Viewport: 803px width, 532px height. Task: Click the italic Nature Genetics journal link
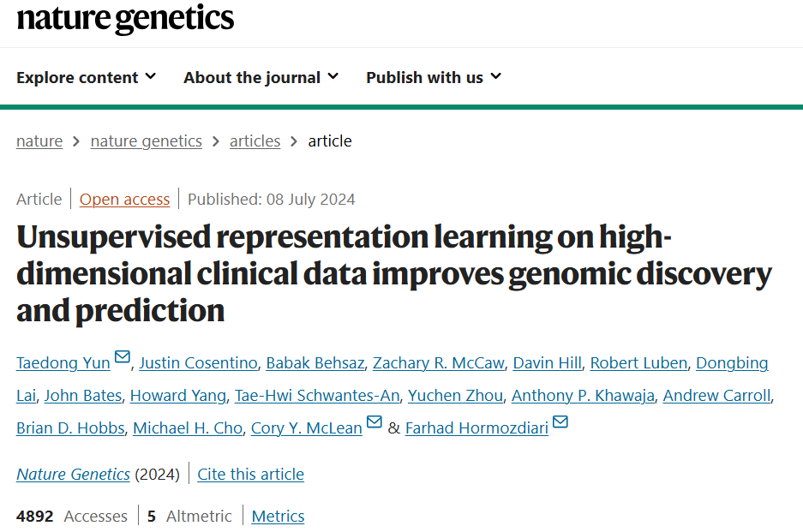point(74,475)
